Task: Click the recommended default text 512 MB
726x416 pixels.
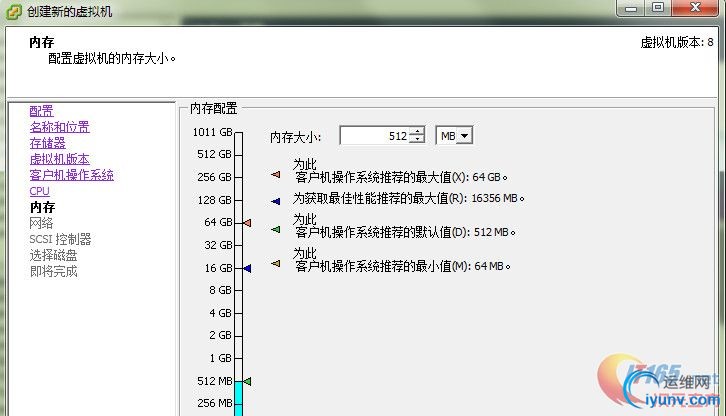Action: (x=494, y=232)
